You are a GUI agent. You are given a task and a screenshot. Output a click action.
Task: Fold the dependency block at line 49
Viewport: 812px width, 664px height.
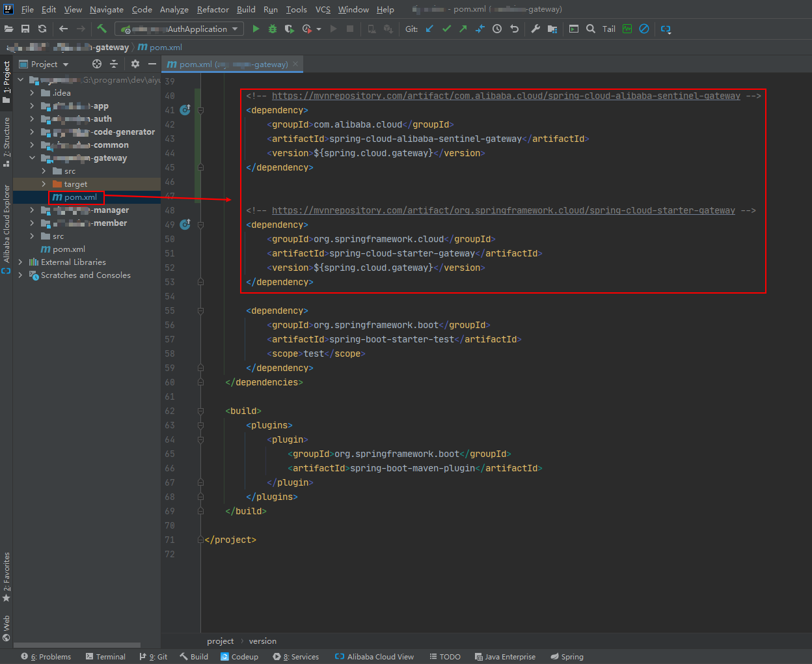(201, 225)
